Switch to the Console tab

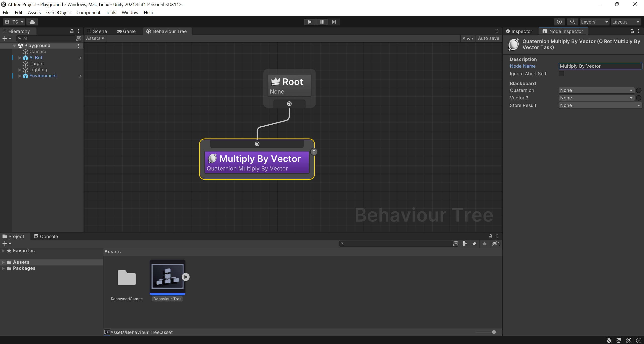(x=46, y=236)
